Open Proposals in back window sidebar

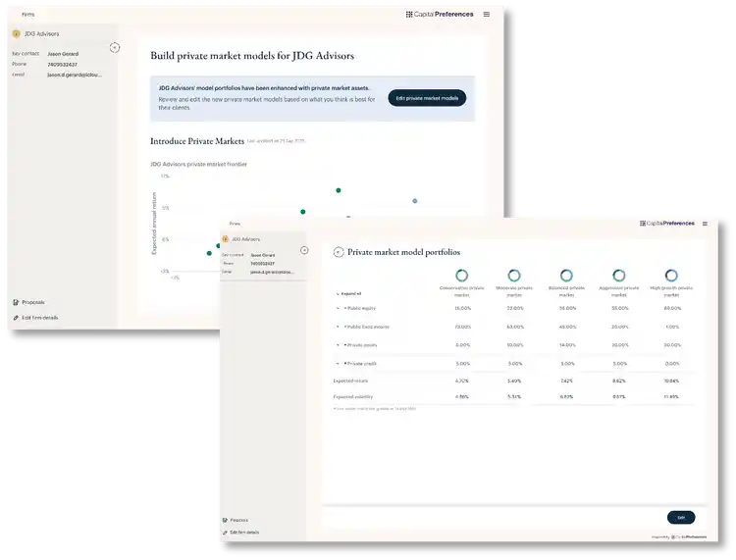[32, 302]
